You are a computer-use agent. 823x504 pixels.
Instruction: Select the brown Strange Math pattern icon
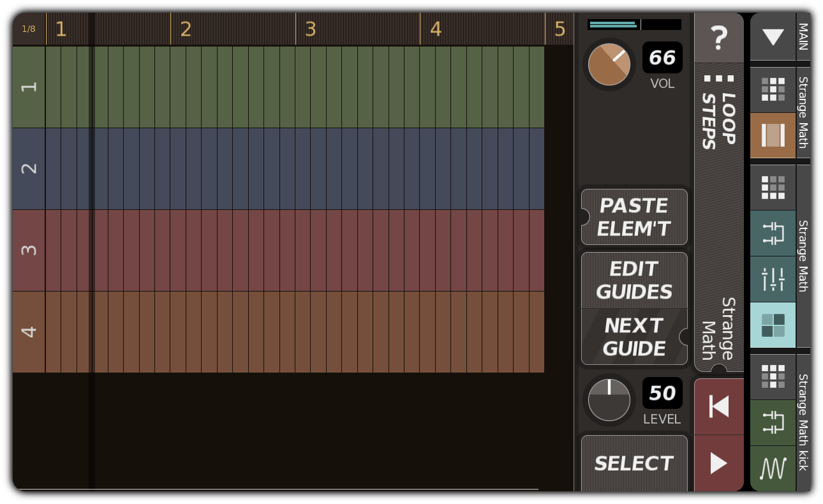pyautogui.click(x=773, y=136)
